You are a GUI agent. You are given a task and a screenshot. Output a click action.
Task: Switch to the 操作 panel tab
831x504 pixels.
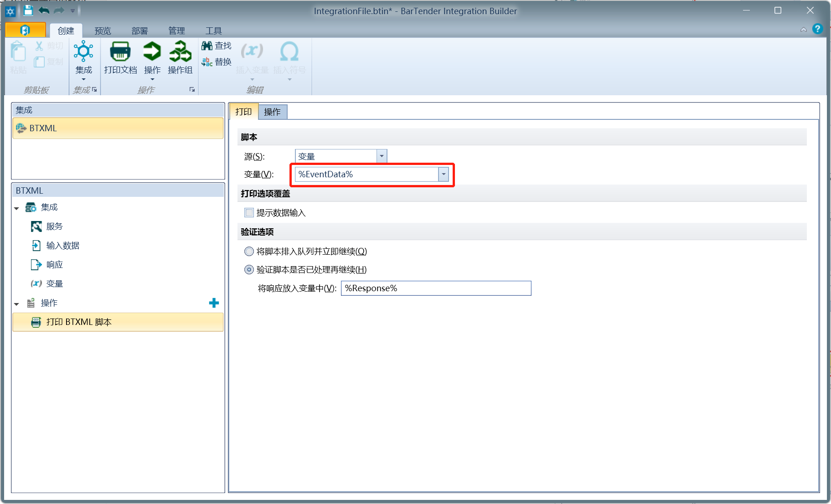coord(272,112)
